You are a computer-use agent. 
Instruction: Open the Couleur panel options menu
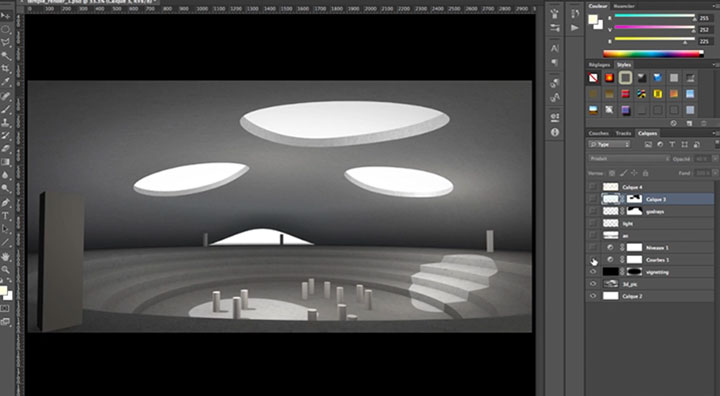[x=715, y=6]
